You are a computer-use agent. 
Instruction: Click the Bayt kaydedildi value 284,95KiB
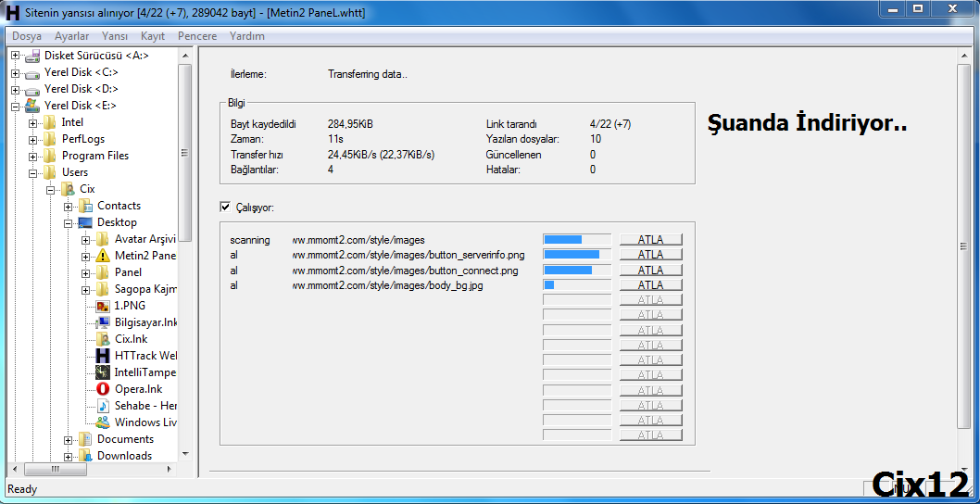point(350,124)
